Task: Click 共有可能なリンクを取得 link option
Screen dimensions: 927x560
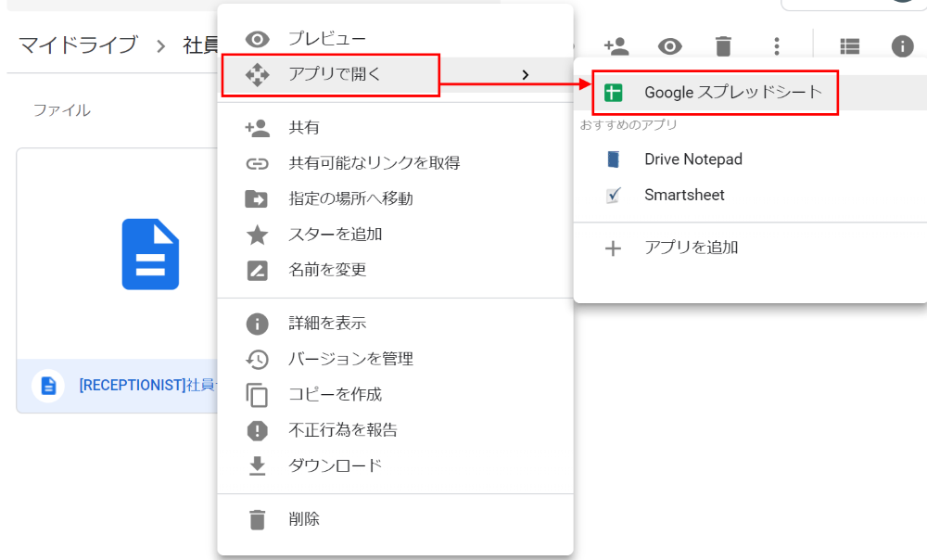Action: coord(374,163)
